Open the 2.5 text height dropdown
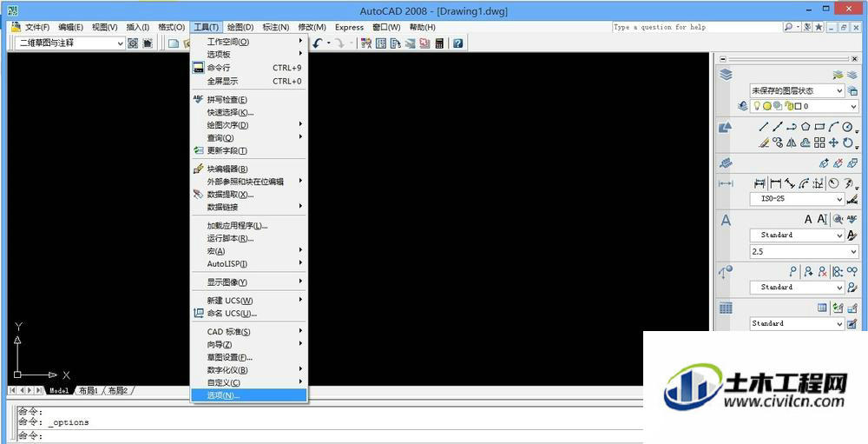The image size is (868, 444). (804, 252)
